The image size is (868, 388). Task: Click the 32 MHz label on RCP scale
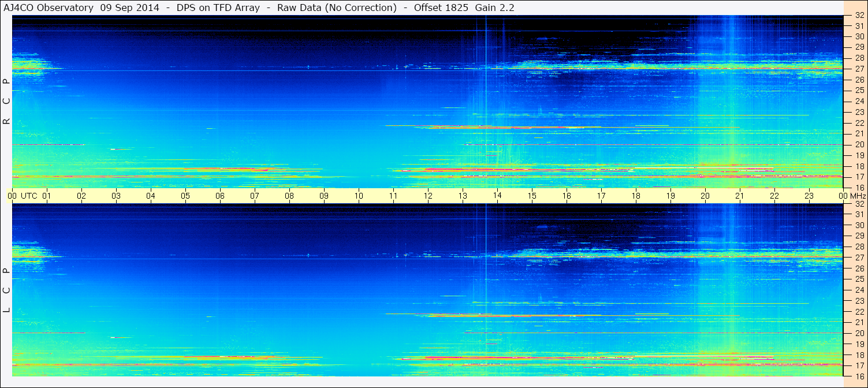tap(859, 16)
